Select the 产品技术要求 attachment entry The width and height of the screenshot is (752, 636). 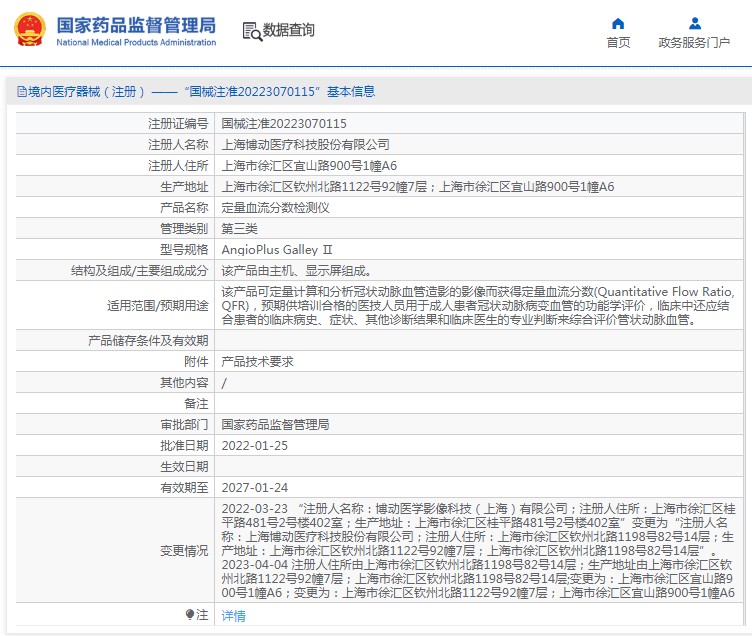point(257,361)
